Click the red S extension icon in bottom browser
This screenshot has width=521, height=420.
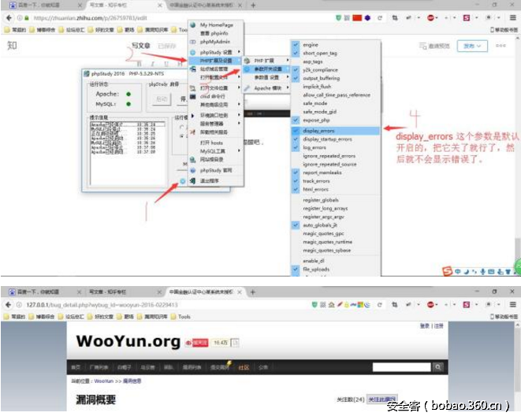tap(466, 304)
